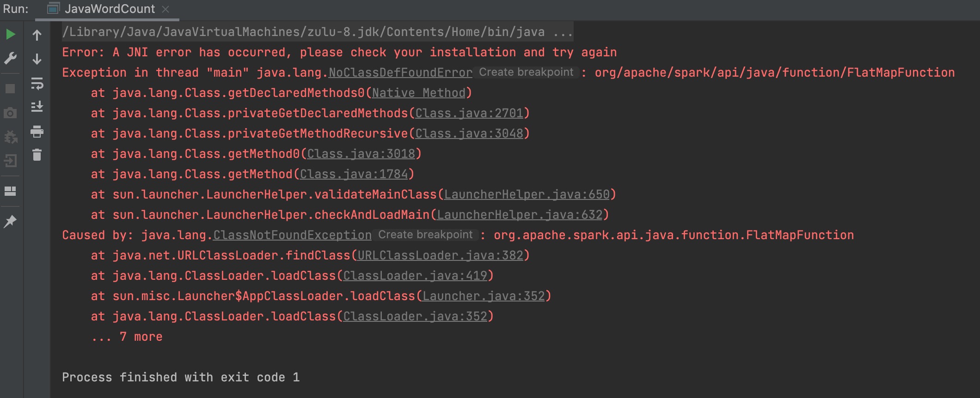Viewport: 980px width, 398px height.
Task: Click the print console output icon
Action: [37, 132]
